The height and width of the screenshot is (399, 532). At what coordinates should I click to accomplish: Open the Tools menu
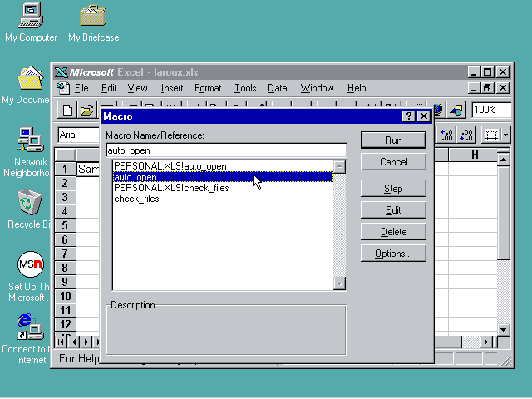tap(245, 88)
